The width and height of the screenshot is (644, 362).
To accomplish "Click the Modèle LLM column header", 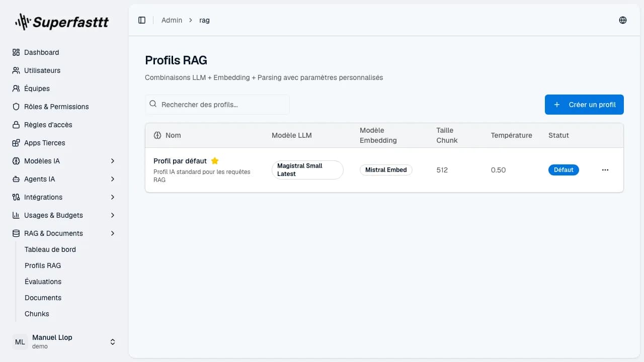I will coord(292,135).
